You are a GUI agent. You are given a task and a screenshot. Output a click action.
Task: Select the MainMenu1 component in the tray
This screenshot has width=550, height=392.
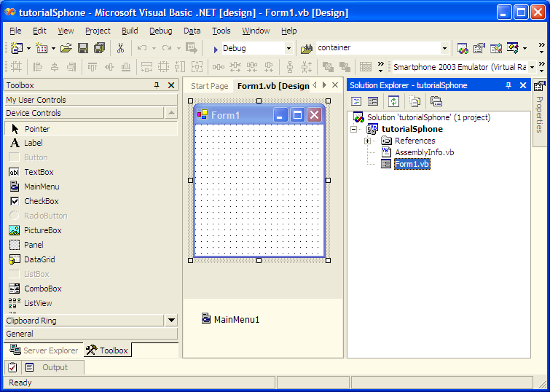tap(231, 319)
